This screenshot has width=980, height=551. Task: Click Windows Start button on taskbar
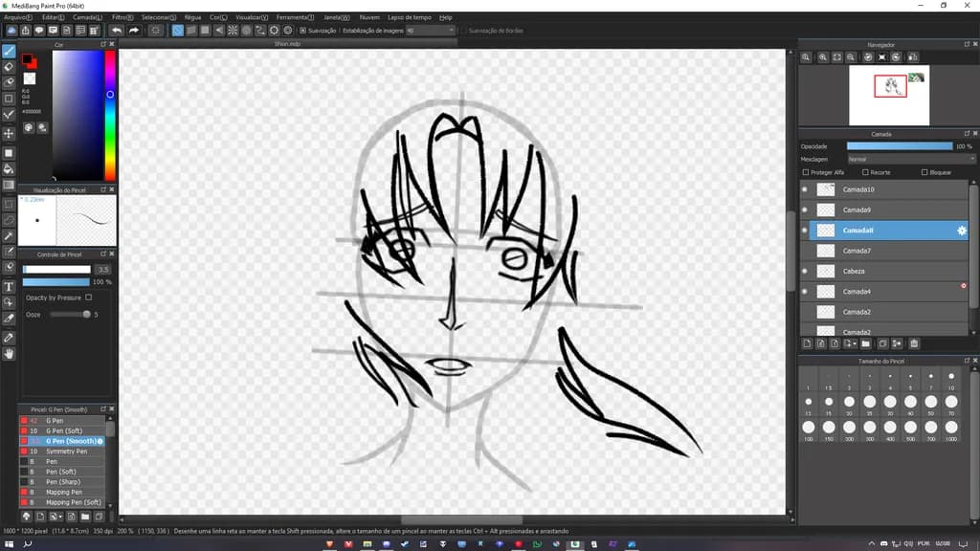[x=9, y=544]
